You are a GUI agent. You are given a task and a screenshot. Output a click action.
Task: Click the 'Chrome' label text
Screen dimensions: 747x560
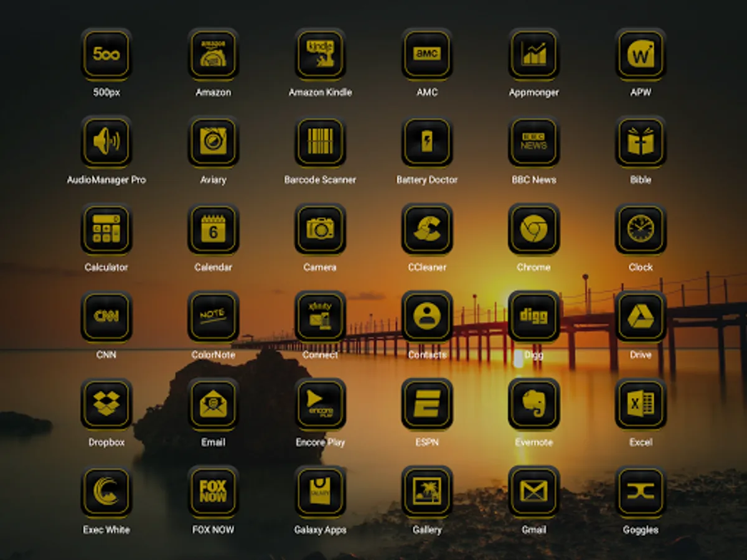click(x=534, y=268)
